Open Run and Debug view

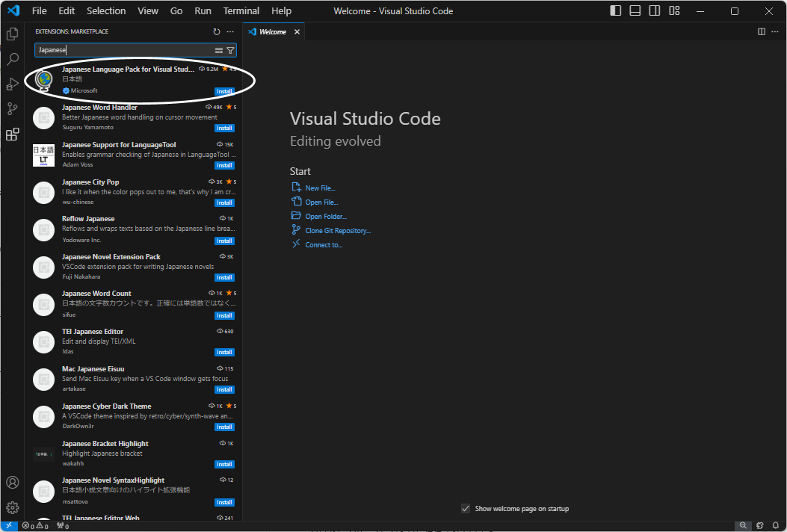point(13,84)
